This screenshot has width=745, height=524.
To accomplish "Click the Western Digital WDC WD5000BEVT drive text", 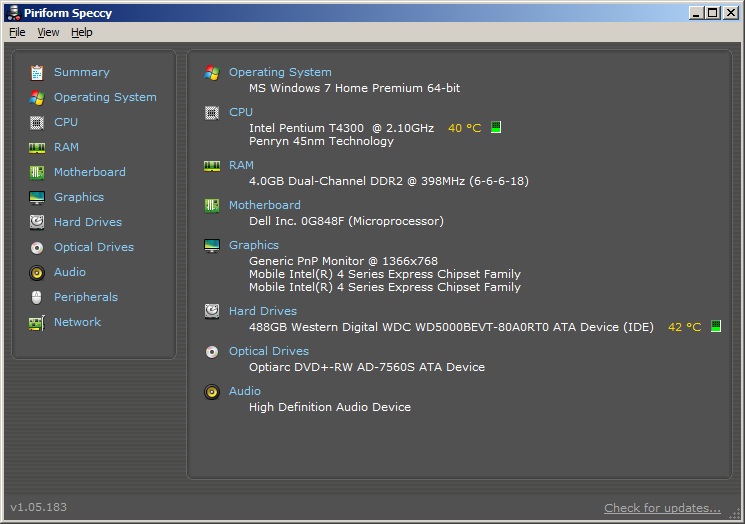I will click(451, 327).
